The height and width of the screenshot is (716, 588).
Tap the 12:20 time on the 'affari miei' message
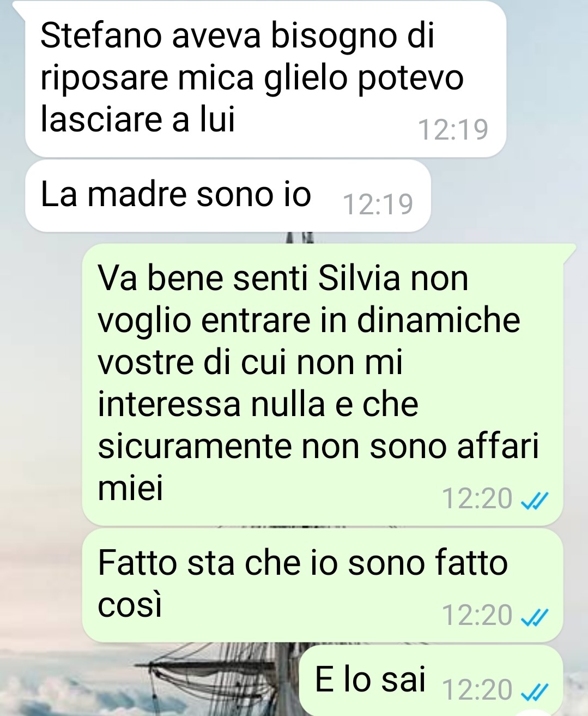(x=477, y=498)
